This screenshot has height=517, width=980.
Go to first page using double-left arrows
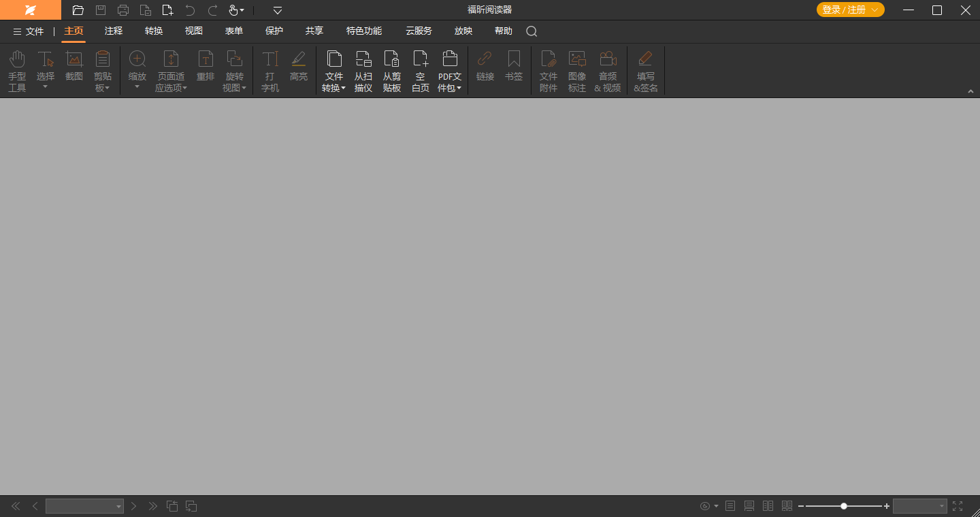click(x=16, y=506)
